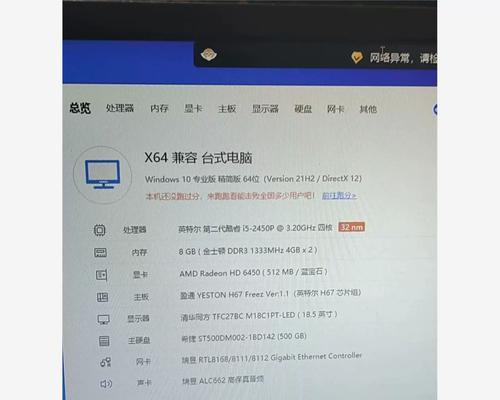Viewport: 500px width, 400px height.
Task: Click the 8 GB DDR3 memory details
Action: tap(248, 251)
